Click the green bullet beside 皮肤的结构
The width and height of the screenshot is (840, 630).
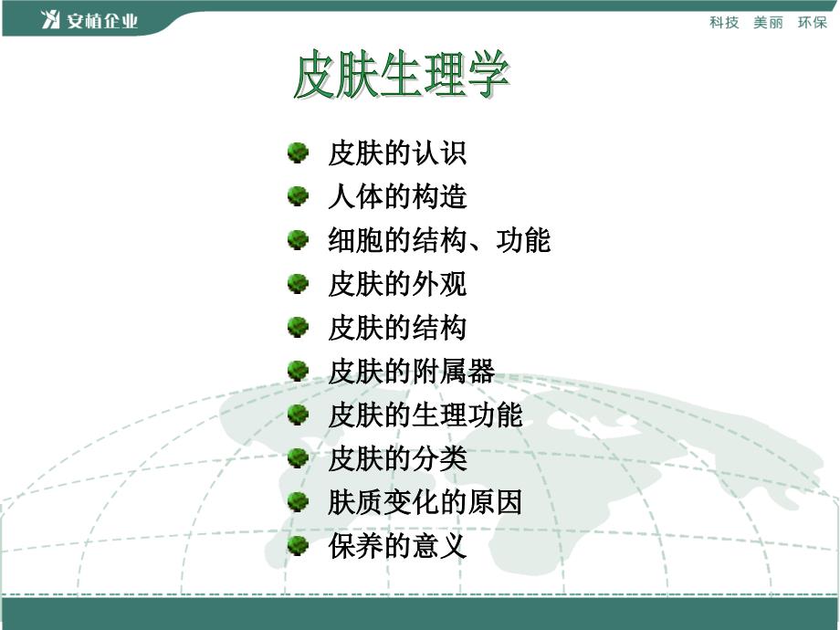pos(298,327)
